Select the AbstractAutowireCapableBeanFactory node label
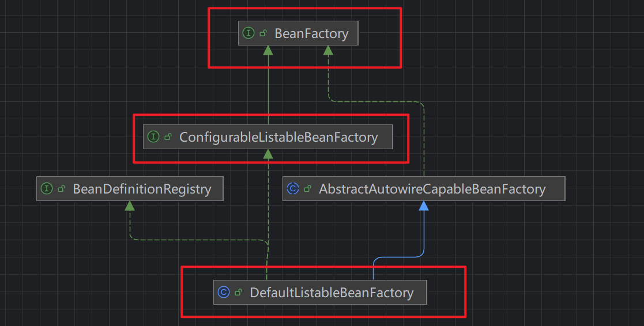This screenshot has height=326, width=644. coord(432,189)
